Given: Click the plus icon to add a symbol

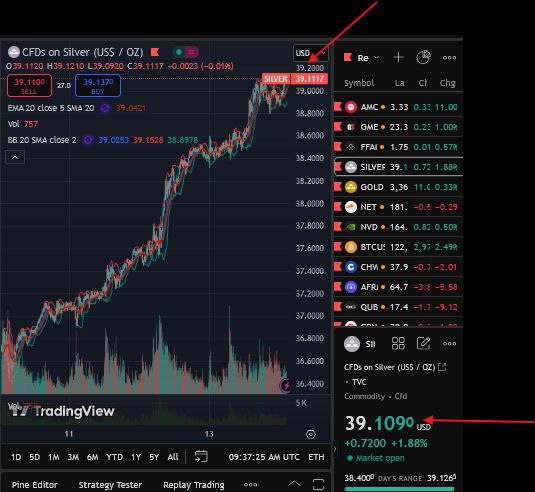Looking at the screenshot, I should pos(398,57).
